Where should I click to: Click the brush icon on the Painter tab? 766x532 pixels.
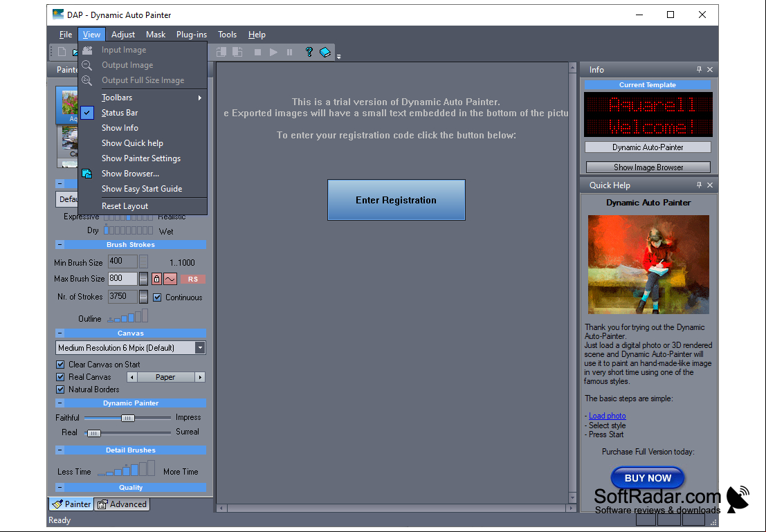[57, 504]
